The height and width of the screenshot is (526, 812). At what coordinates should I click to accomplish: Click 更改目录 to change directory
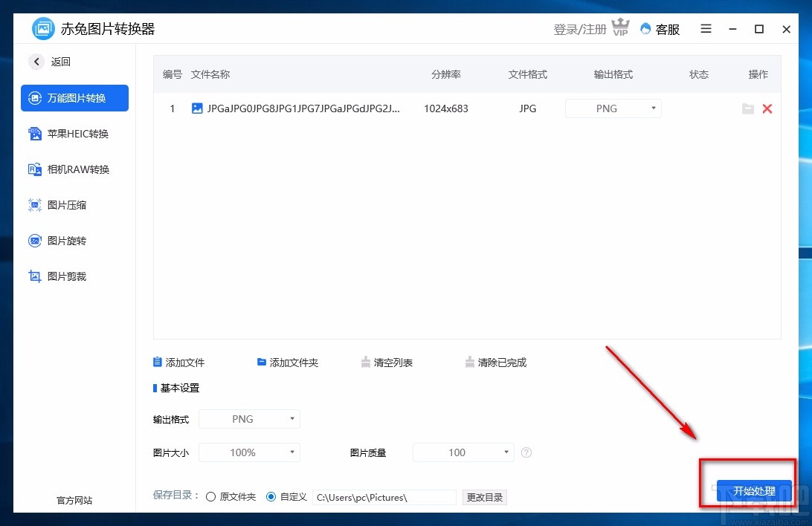click(484, 496)
